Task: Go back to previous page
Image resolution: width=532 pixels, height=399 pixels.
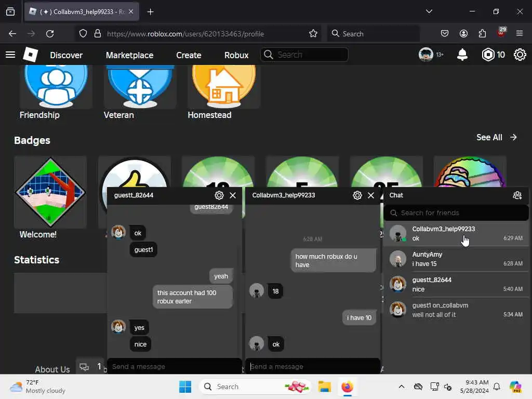Action: tap(12, 34)
